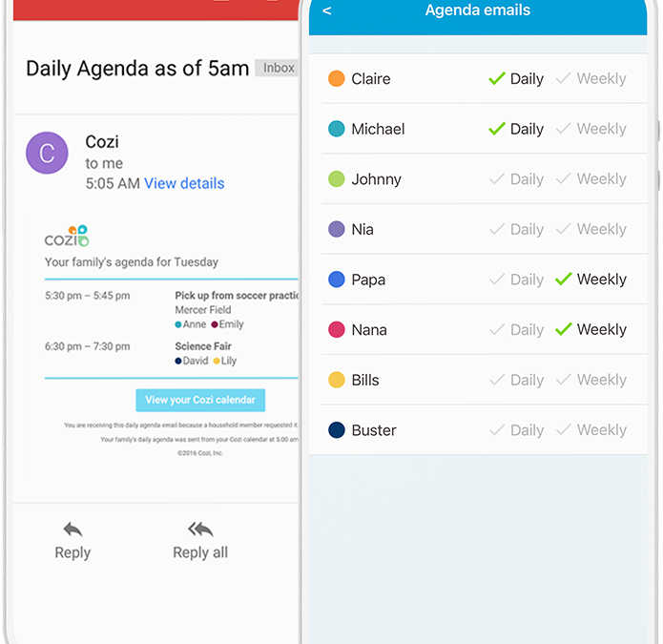The height and width of the screenshot is (644, 663).
Task: Enable Daily emails for Nana
Action: point(516,329)
